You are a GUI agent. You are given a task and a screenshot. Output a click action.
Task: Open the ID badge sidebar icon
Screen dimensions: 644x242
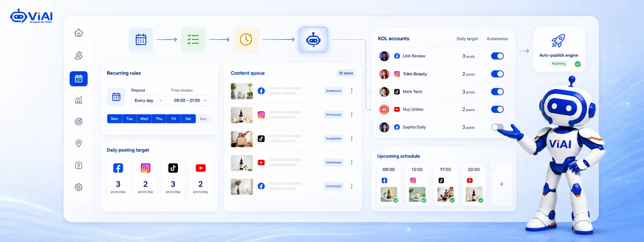click(79, 165)
